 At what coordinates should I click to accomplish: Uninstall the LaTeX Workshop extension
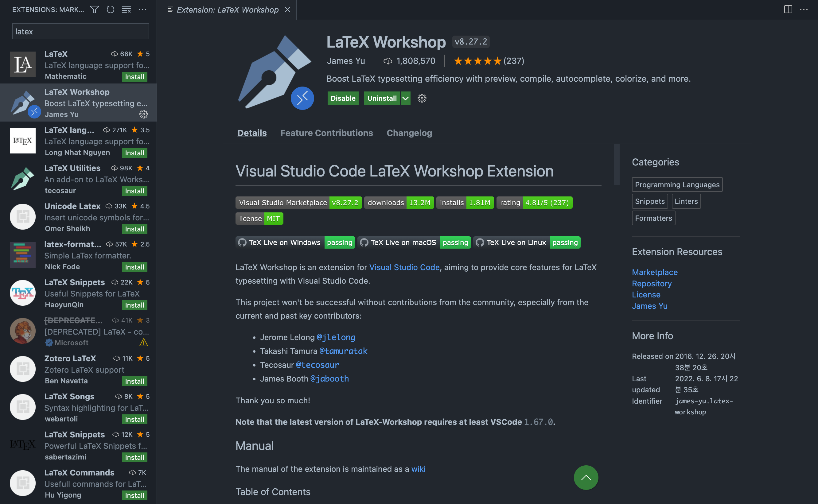[x=382, y=98]
